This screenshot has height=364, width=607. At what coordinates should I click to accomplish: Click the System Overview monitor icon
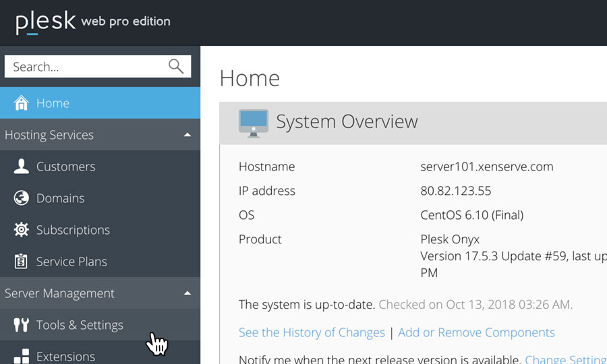tap(254, 123)
